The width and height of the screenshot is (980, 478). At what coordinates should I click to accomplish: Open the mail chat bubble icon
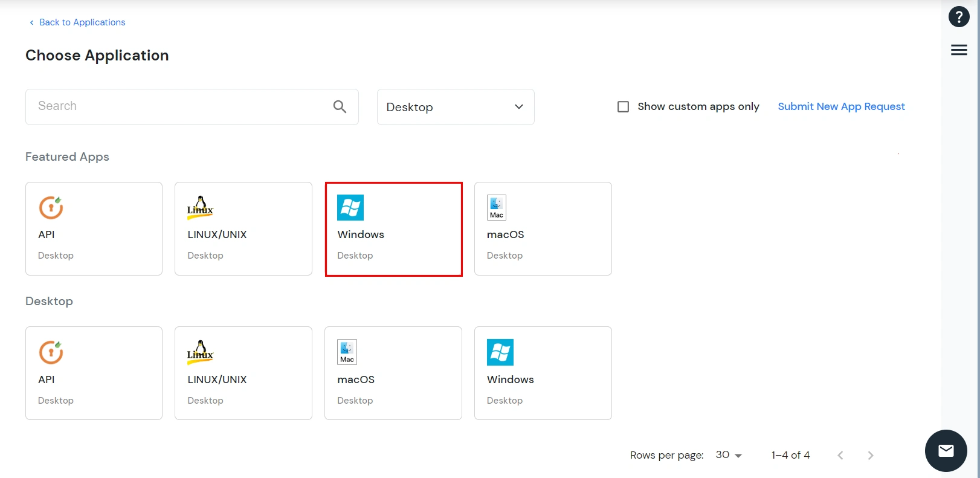(946, 451)
